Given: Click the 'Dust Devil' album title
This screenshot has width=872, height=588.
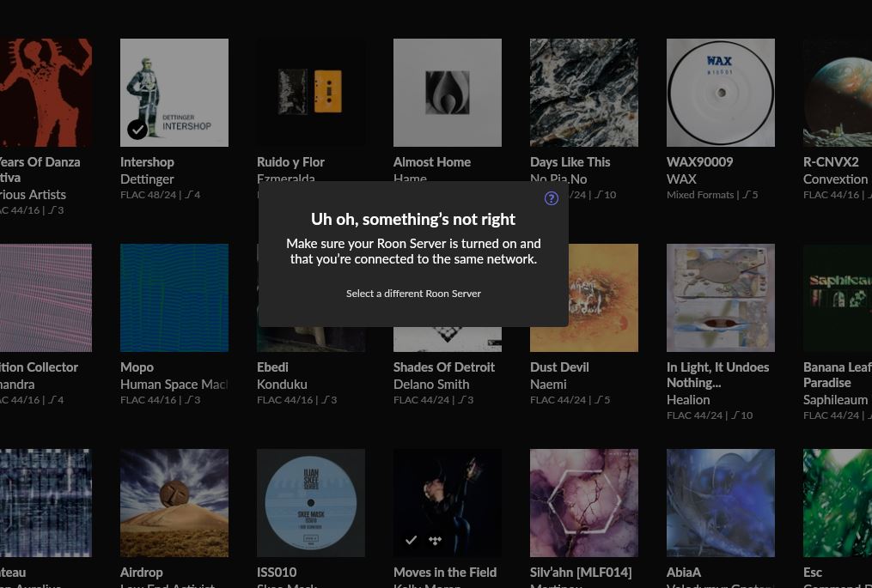Looking at the screenshot, I should (x=559, y=367).
